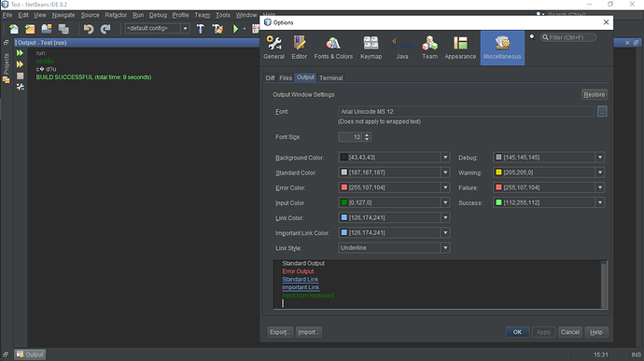Expand the Link Color dropdown
Image resolution: width=644 pixels, height=361 pixels.
tap(445, 217)
